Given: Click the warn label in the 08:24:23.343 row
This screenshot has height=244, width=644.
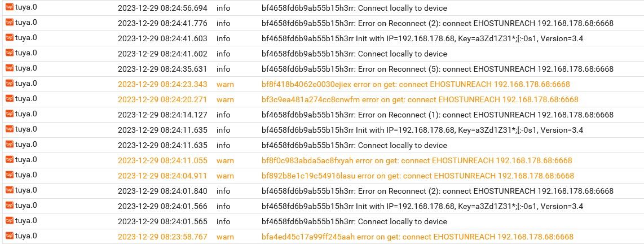Looking at the screenshot, I should (225, 84).
